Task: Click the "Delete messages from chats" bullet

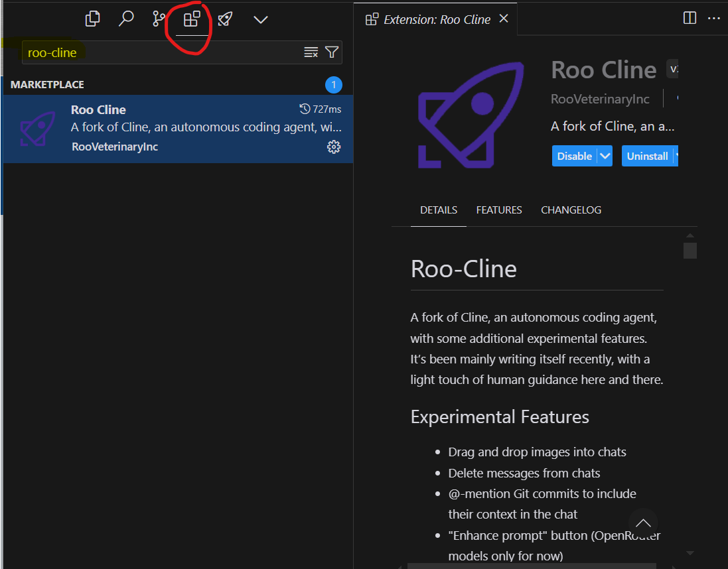Action: tap(524, 474)
